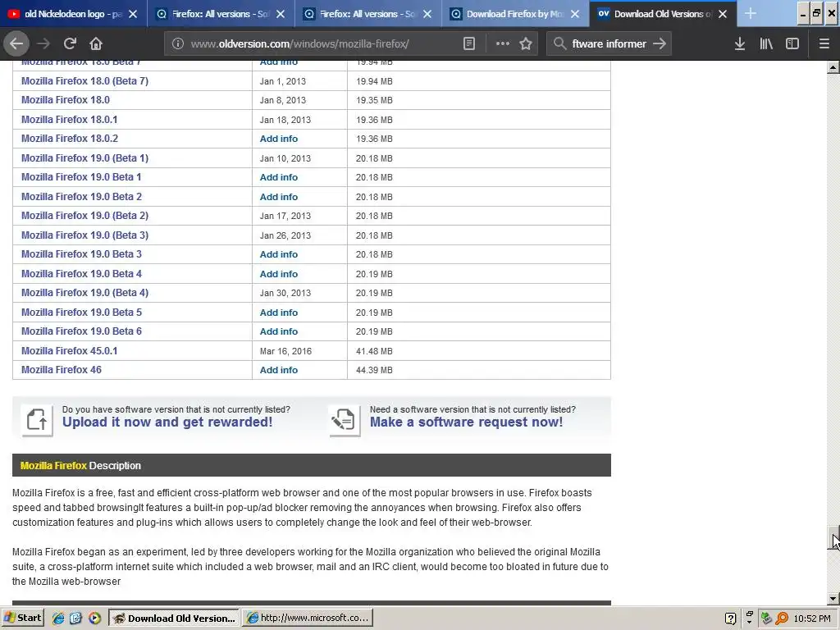The height and width of the screenshot is (630, 840).
Task: Switch to Download Firefox by Mozilla tab
Action: point(515,14)
